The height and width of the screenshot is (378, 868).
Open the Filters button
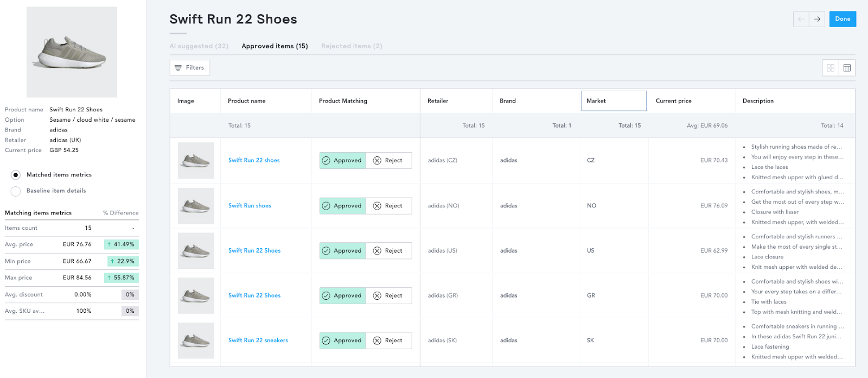pyautogui.click(x=190, y=68)
